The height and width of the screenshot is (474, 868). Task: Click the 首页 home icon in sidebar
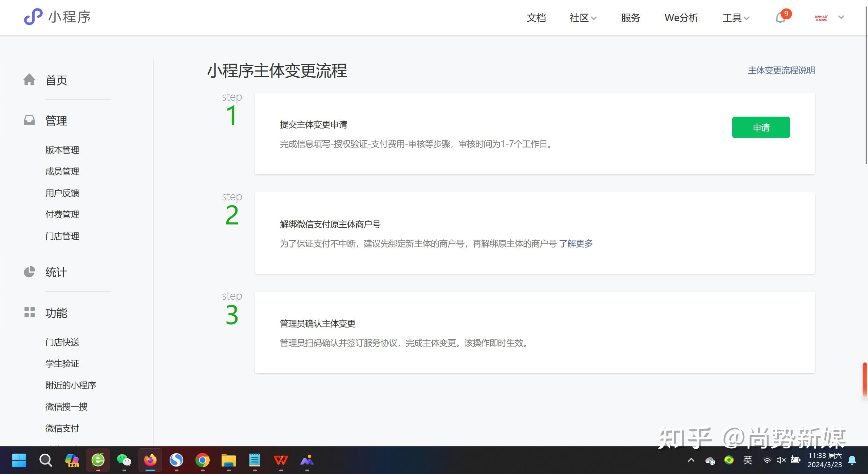(30, 80)
